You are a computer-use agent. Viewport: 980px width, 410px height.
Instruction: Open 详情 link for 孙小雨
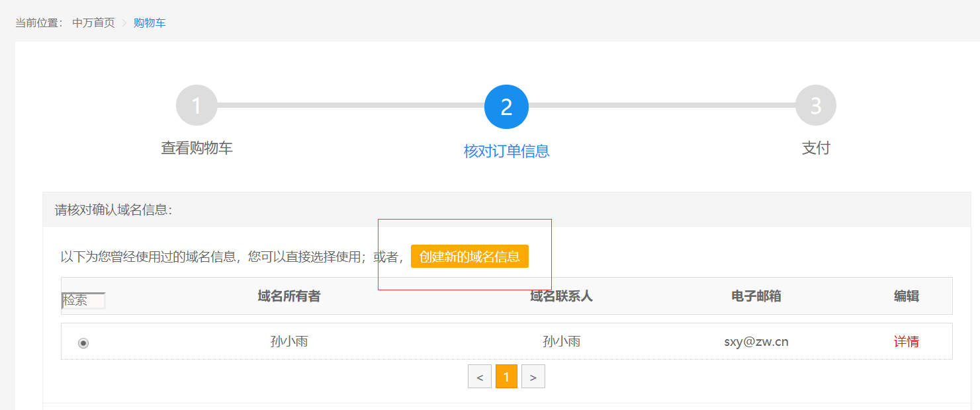point(907,342)
